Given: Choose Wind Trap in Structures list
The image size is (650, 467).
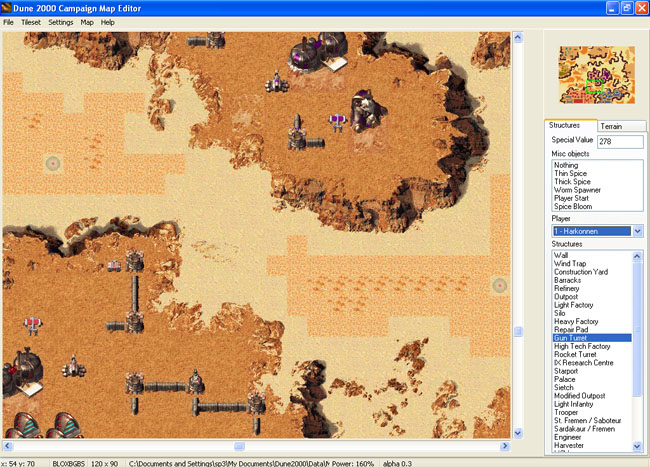Looking at the screenshot, I should [570, 264].
